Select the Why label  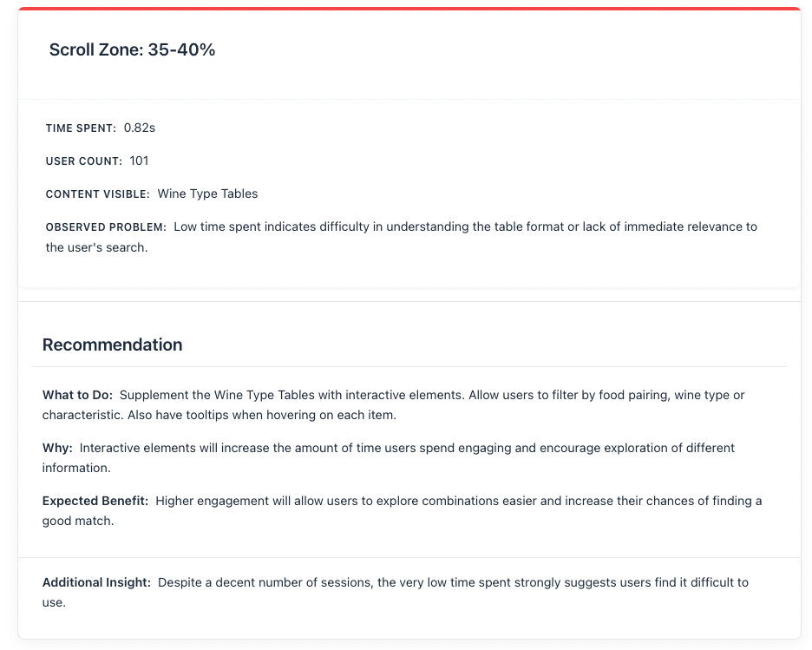pyautogui.click(x=57, y=448)
